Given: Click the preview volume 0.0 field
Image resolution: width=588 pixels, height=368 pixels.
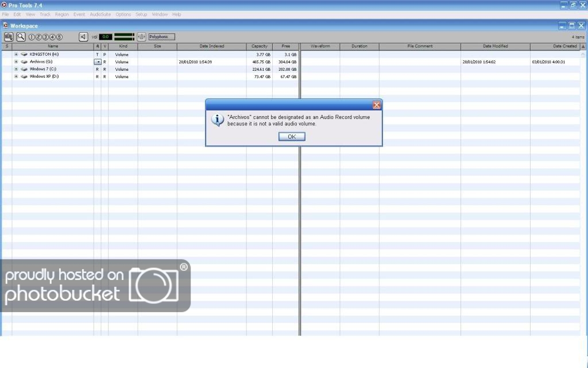Looking at the screenshot, I should coord(106,37).
